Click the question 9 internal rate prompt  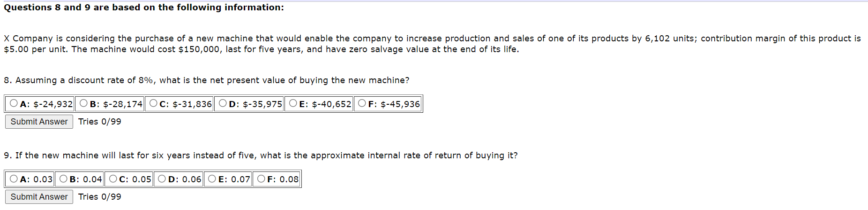point(261,156)
